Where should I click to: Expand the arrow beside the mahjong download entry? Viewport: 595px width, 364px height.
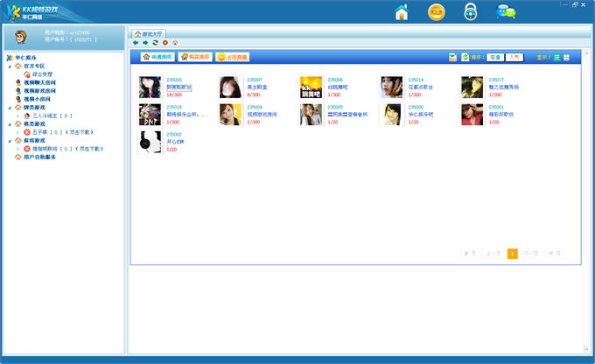[x=17, y=149]
